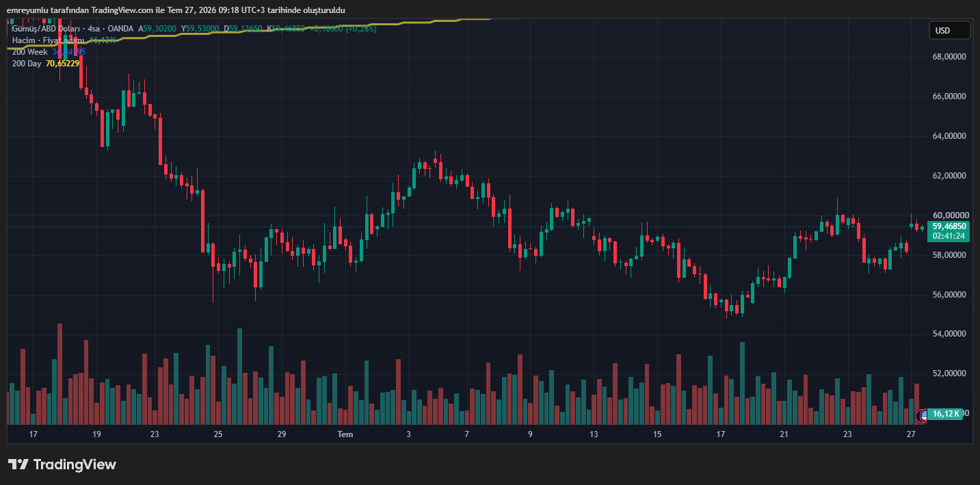Click the 27 date label on time axis
Image resolution: width=980 pixels, height=485 pixels.
tap(911, 434)
